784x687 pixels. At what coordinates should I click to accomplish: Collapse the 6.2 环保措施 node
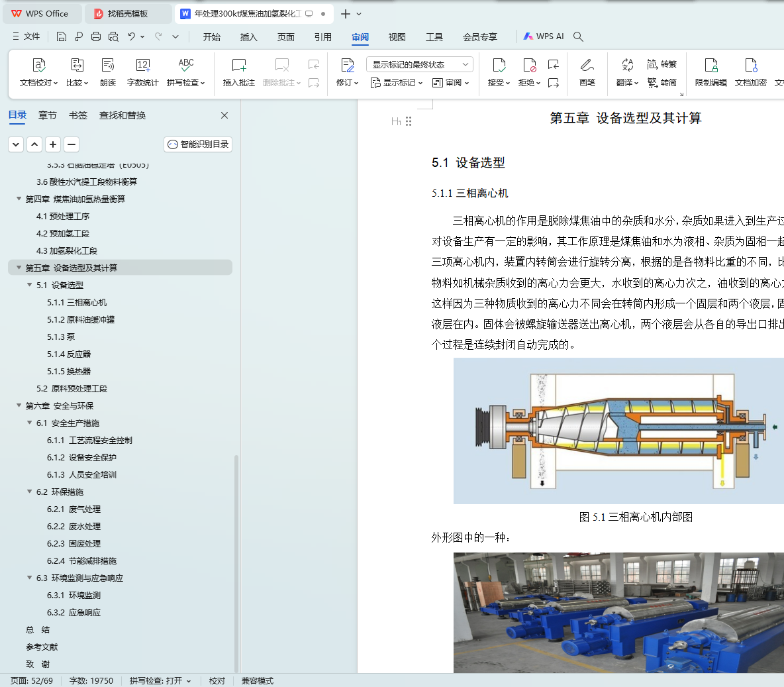point(30,492)
